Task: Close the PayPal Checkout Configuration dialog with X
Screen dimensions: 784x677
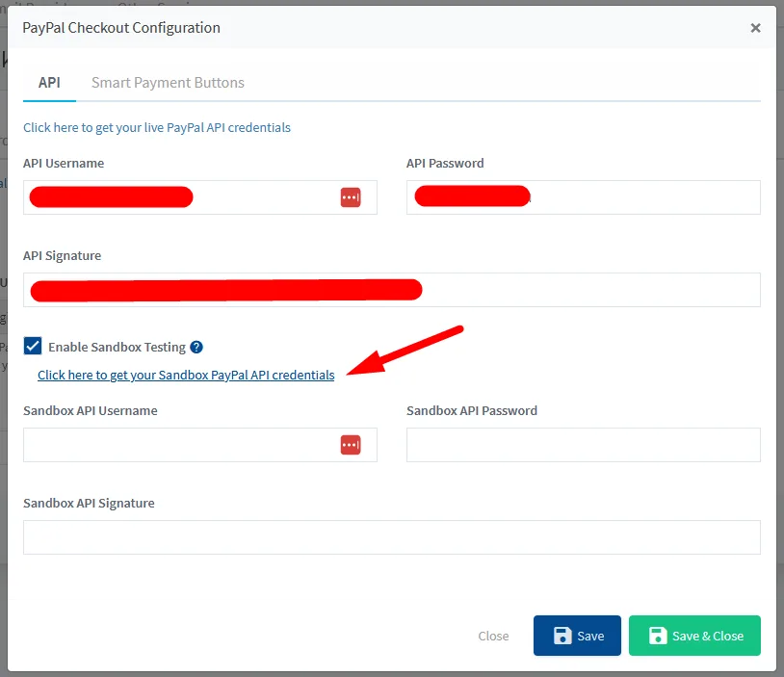Action: click(x=755, y=28)
